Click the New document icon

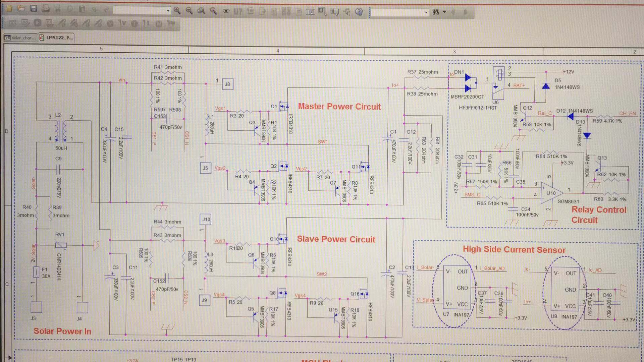tap(9, 9)
